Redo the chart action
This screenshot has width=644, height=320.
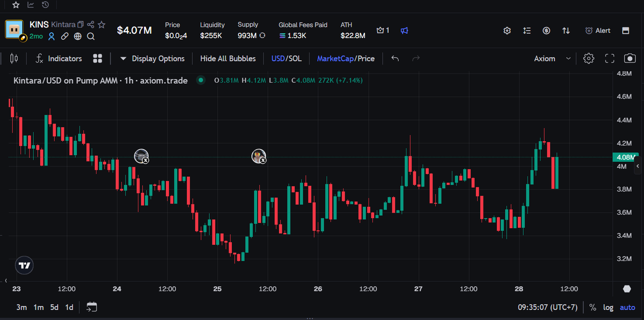point(415,59)
